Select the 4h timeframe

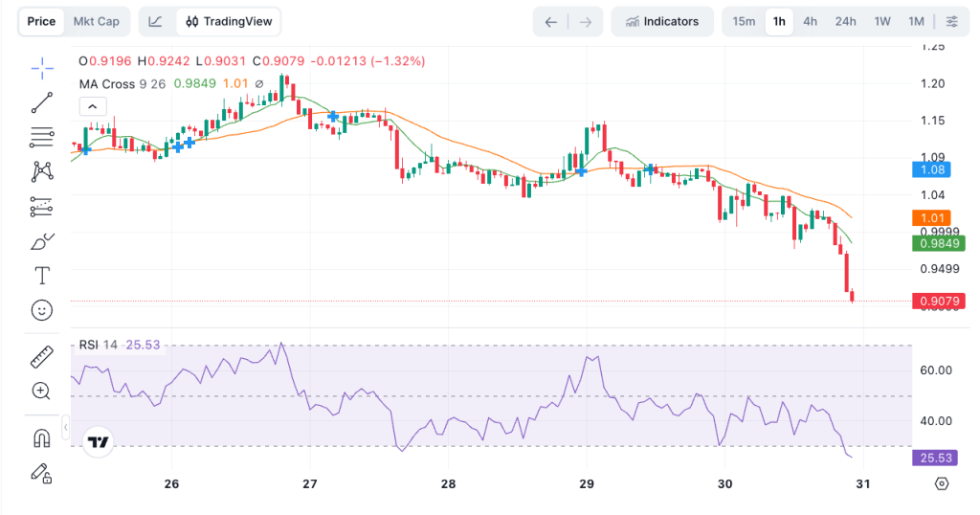(x=810, y=21)
